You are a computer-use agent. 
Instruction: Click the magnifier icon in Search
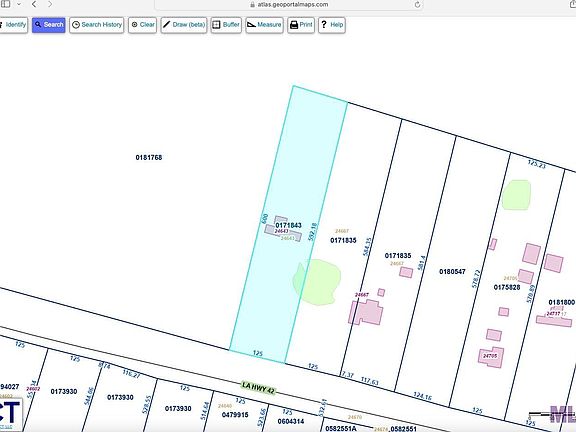[38, 25]
